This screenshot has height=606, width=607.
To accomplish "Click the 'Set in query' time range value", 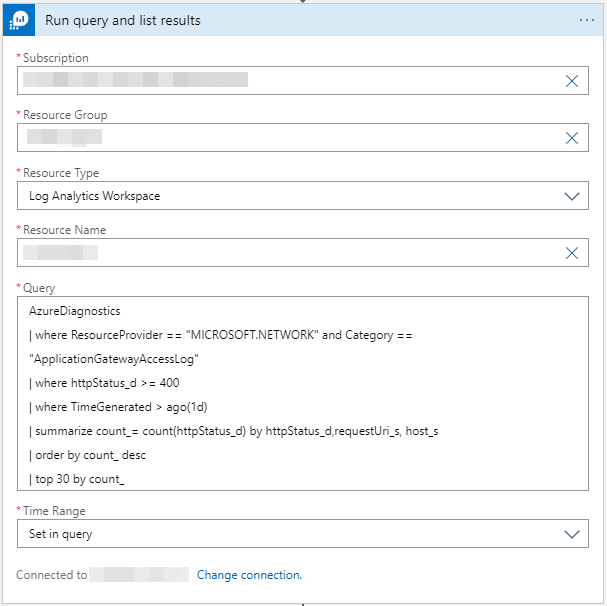I will click(61, 534).
